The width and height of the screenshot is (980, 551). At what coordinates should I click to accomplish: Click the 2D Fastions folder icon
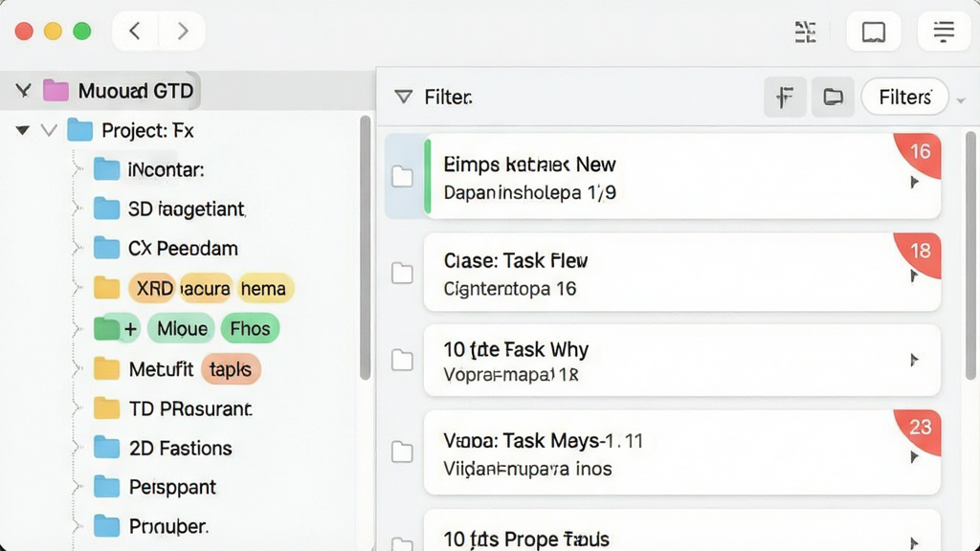pos(106,448)
